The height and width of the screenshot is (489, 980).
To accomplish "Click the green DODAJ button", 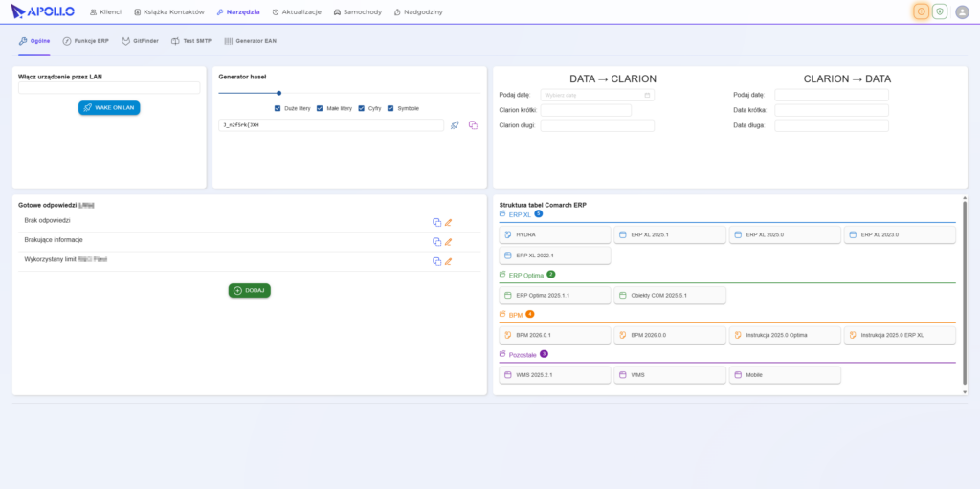I will point(250,290).
